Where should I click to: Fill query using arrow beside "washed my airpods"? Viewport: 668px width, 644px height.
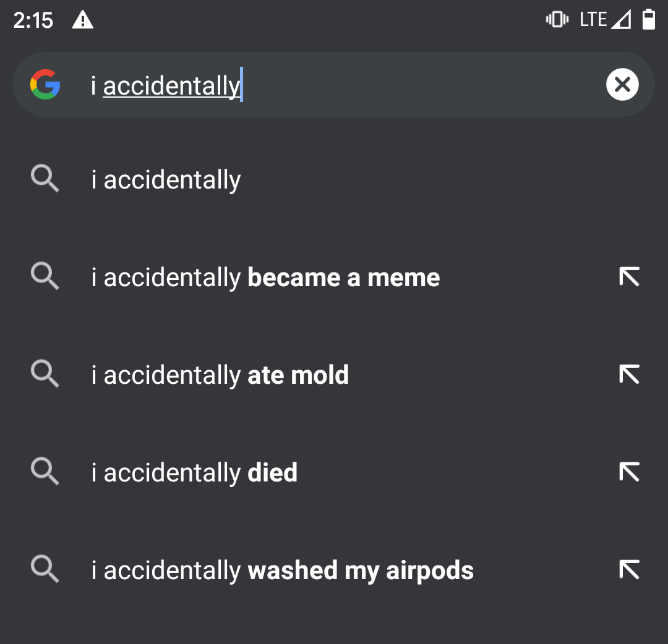tap(629, 569)
